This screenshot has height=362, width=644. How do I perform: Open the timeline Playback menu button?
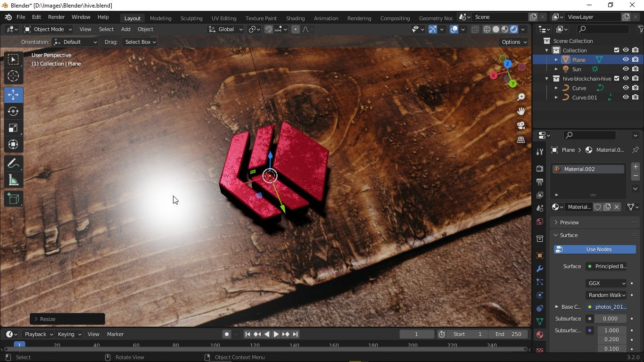(39, 334)
